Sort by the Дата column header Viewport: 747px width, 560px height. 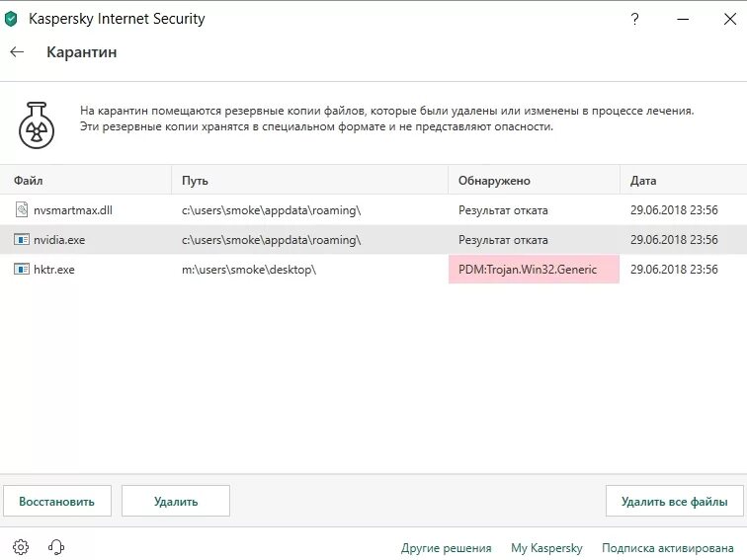[x=643, y=181]
